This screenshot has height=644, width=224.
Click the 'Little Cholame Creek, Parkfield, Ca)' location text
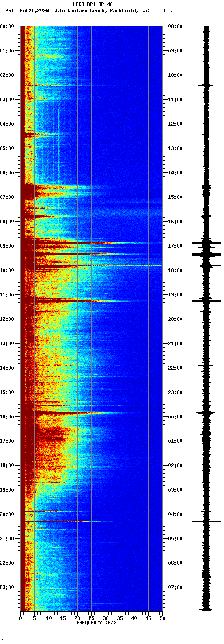99,10
